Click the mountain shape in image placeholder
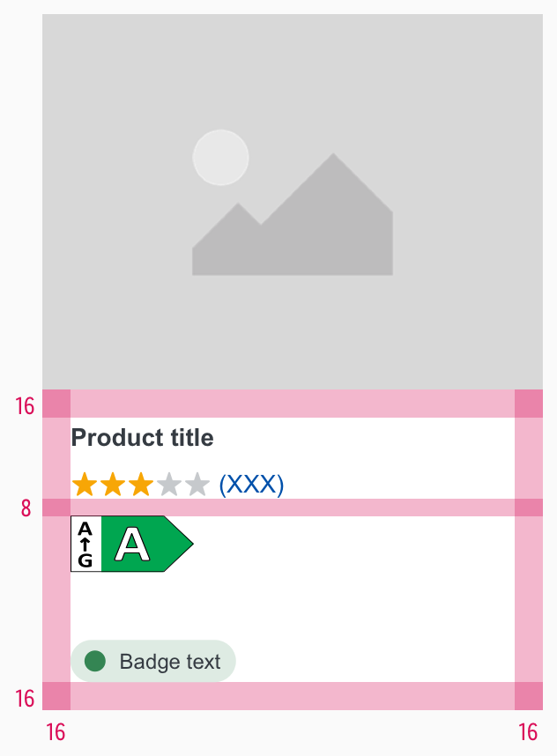The width and height of the screenshot is (557, 756). point(293,215)
